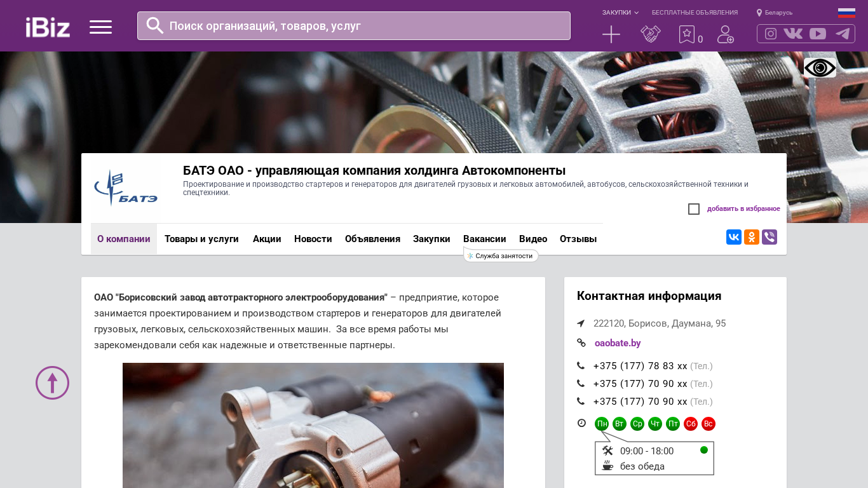The image size is (868, 488).
Task: Select Saturday 'Сб' day circle
Action: tap(691, 424)
